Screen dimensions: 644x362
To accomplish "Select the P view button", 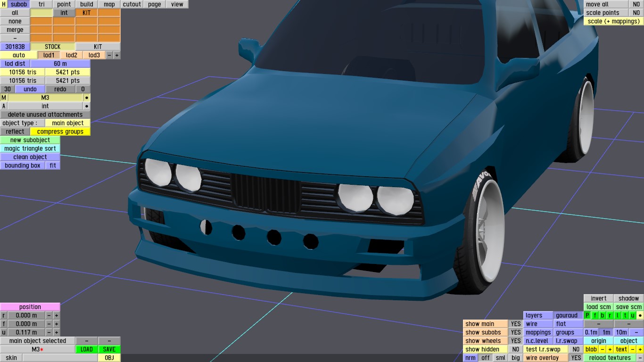I will pyautogui.click(x=587, y=315).
